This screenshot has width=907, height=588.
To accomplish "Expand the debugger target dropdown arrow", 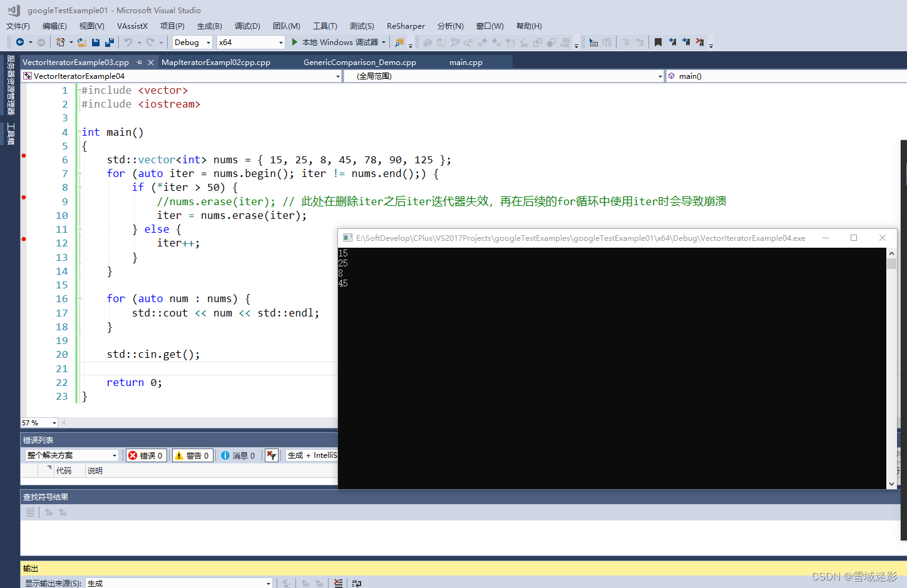I will point(384,42).
